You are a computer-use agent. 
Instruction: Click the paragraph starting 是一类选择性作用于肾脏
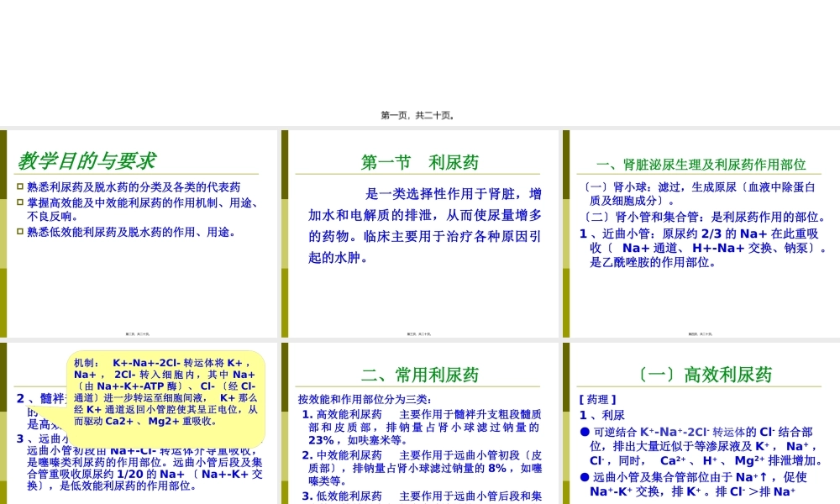coord(425,225)
